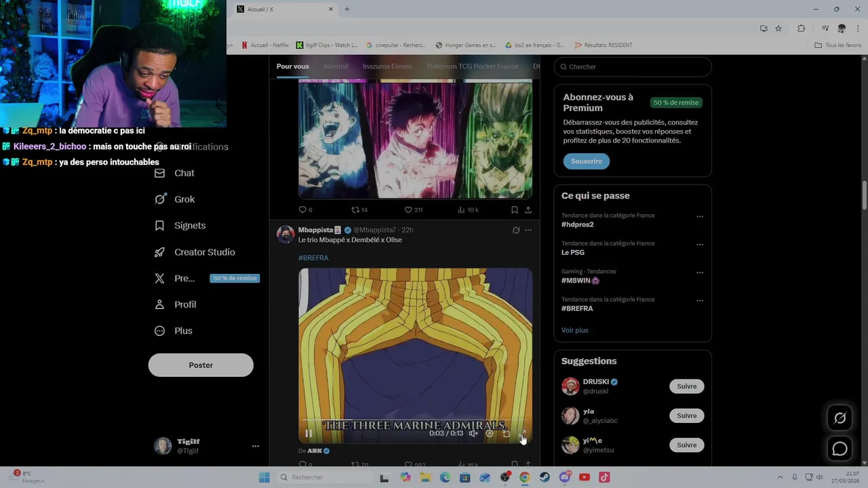Click in the Chercher search box

click(633, 66)
